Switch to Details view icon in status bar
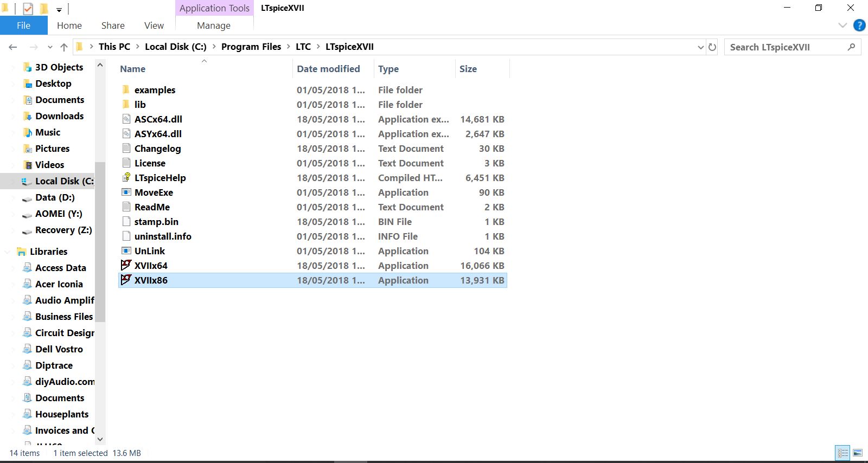Viewport: 868px width, 463px height. pos(843,453)
